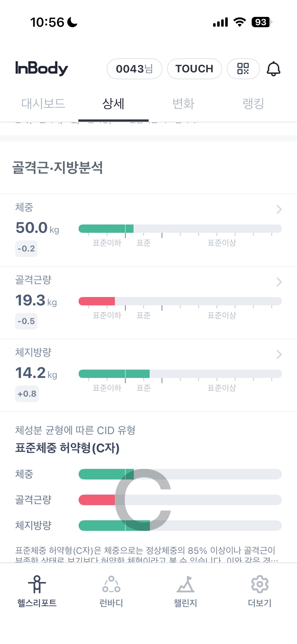
Task: Open the 런바디 tab icon
Action: pos(111,584)
